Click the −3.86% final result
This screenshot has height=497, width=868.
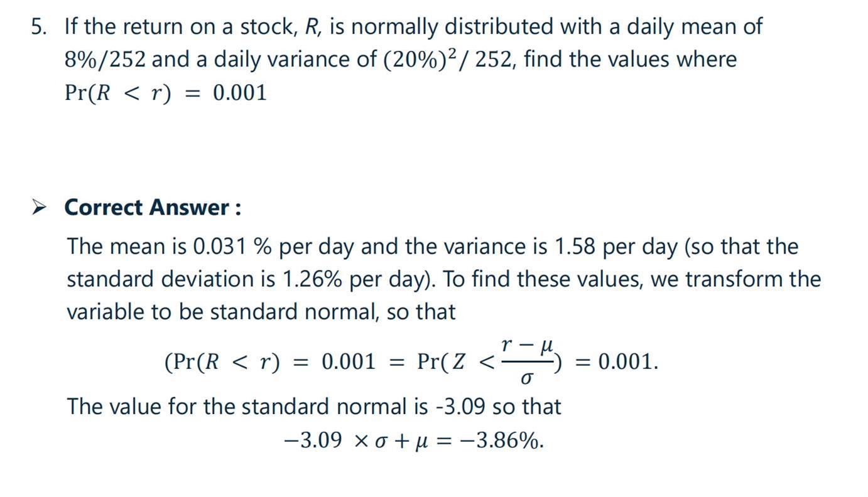point(509,441)
